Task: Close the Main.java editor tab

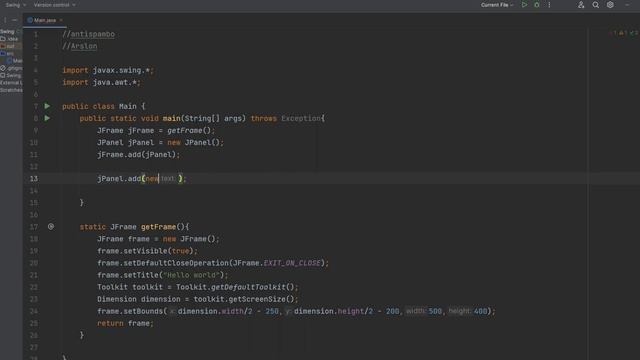Action: tap(61, 20)
